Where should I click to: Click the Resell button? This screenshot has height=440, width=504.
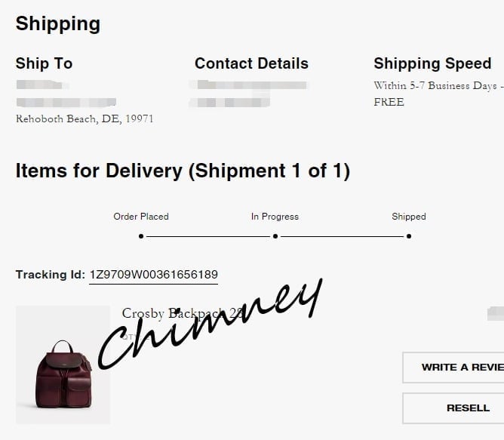point(453,408)
